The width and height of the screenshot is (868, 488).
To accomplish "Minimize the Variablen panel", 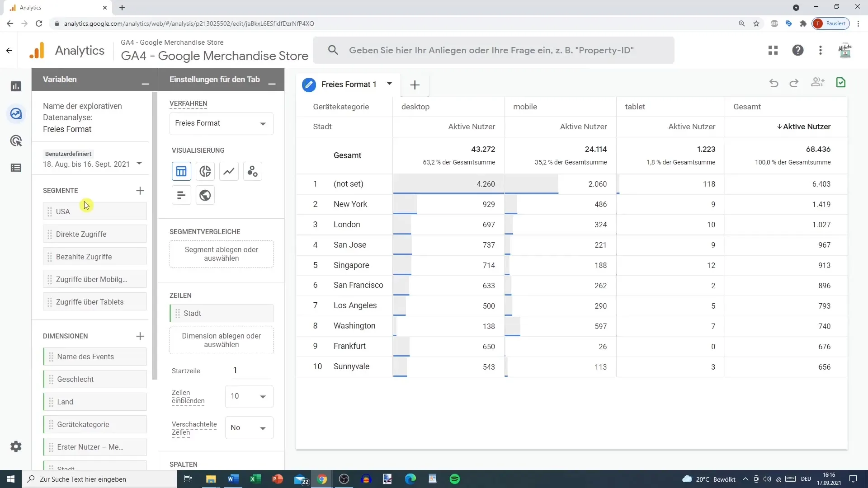I will coord(145,84).
